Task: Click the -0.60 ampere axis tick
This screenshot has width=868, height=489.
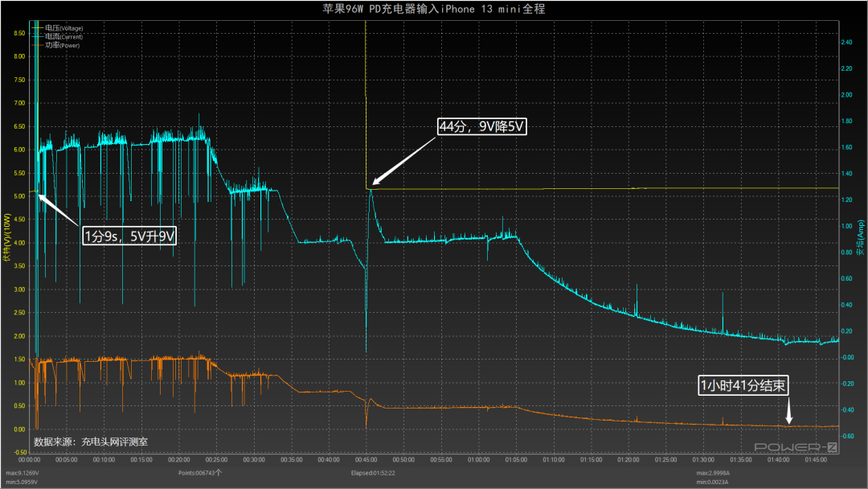Action: coord(847,437)
